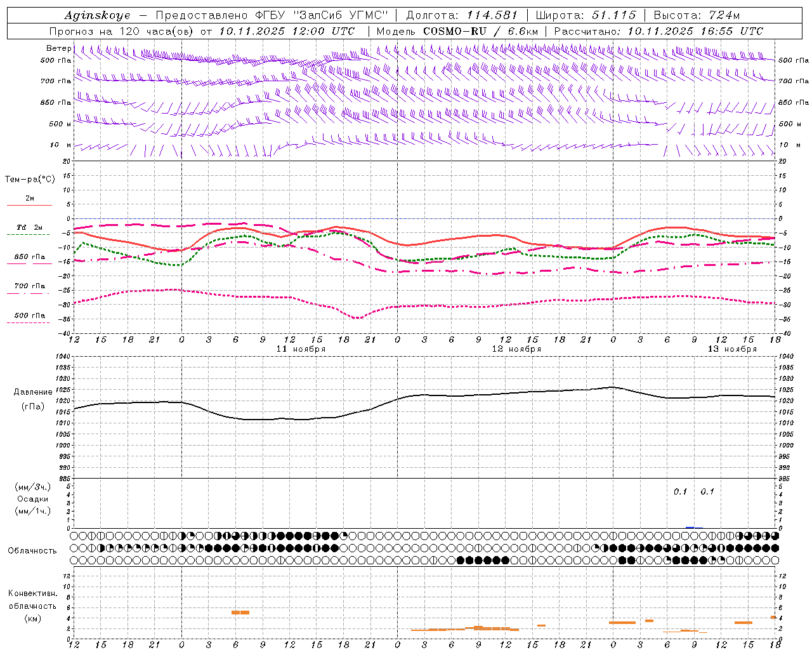
Task: Select the '500 гПа' temperature legend entry
Action: [x=30, y=315]
